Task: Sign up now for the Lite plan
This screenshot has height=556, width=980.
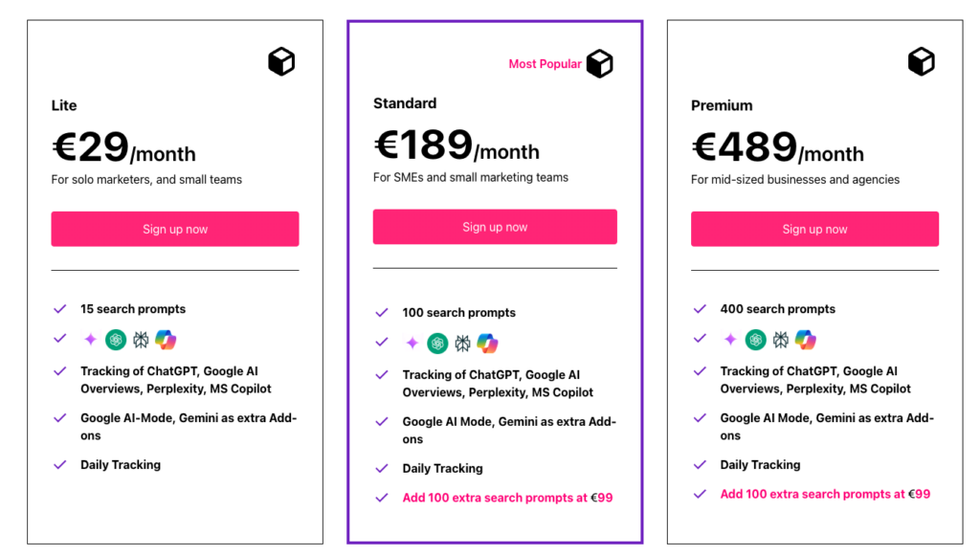Action: pos(175,229)
